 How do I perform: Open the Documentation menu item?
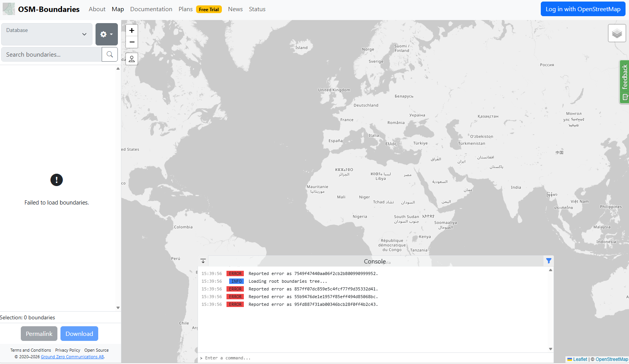pyautogui.click(x=151, y=9)
